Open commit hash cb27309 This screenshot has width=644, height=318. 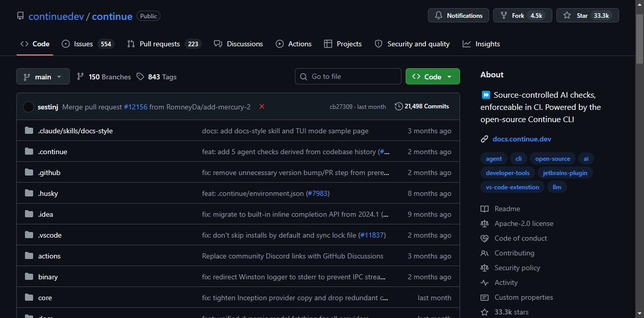(341, 107)
